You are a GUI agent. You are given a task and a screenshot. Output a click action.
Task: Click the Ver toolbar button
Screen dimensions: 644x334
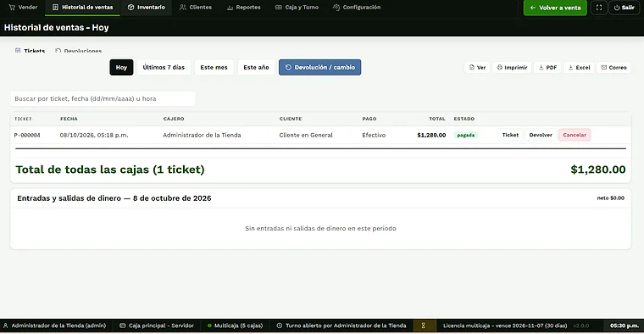[477, 67]
